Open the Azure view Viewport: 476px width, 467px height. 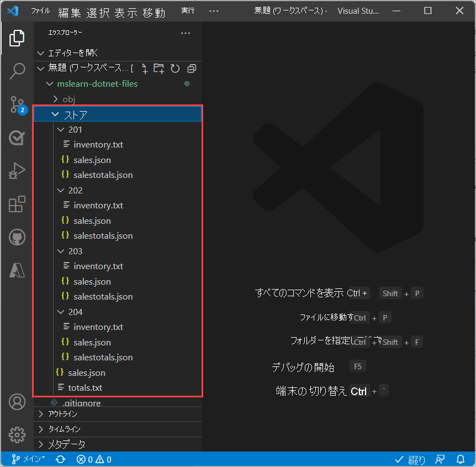(17, 270)
